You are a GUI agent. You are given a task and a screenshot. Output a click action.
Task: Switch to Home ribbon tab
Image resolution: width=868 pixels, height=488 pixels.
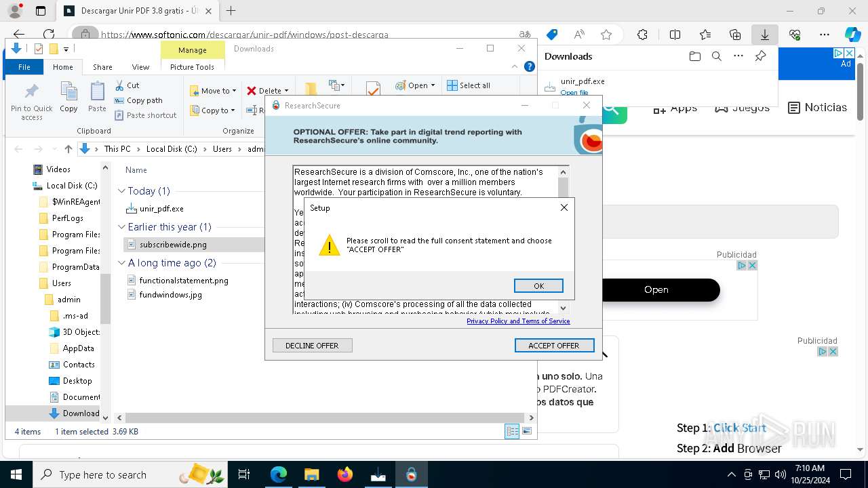pyautogui.click(x=63, y=67)
